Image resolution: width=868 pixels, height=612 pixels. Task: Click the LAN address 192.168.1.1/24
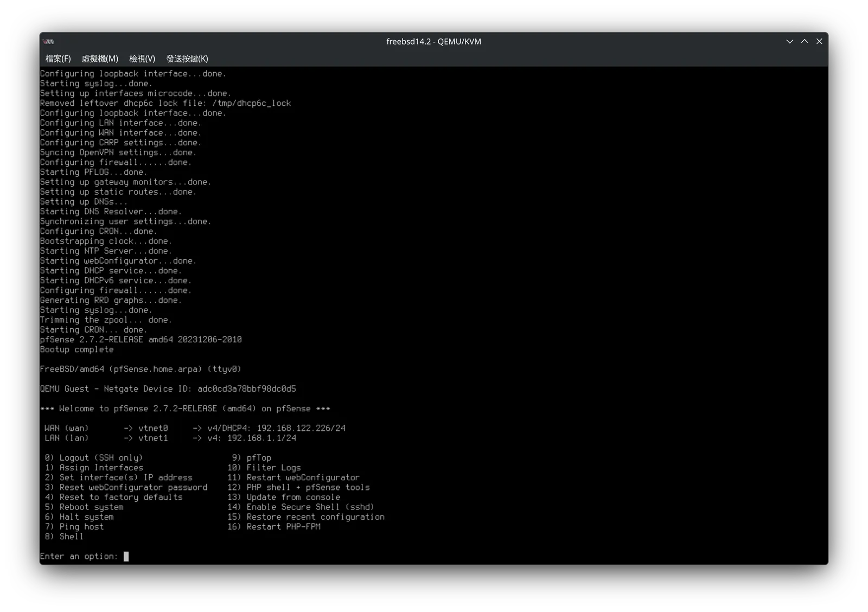(x=261, y=438)
